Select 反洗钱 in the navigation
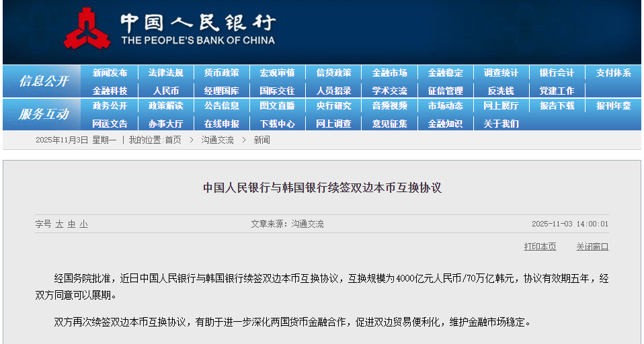Viewport: 644px width, 344px height. (x=501, y=91)
